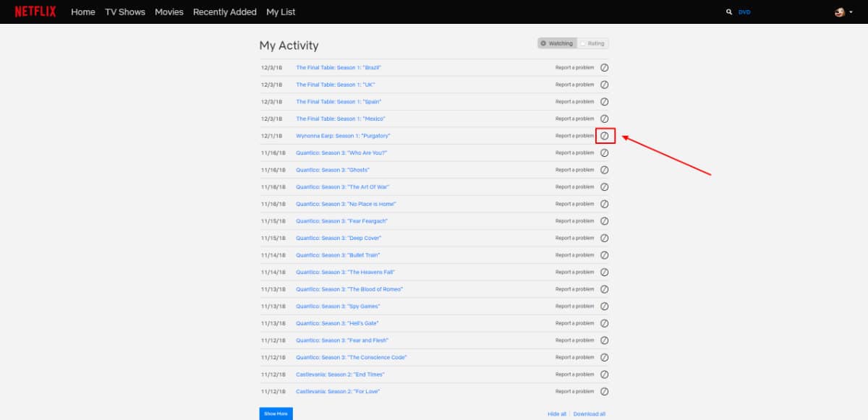Image resolution: width=868 pixels, height=420 pixels.
Task: Hide 'The Final Table: Season 1: Brazil' from history
Action: coord(605,67)
